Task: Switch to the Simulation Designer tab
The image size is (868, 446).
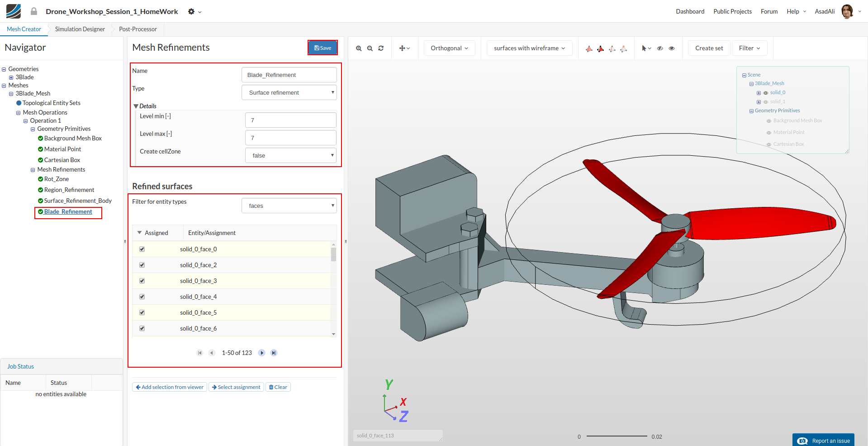Action: click(80, 29)
